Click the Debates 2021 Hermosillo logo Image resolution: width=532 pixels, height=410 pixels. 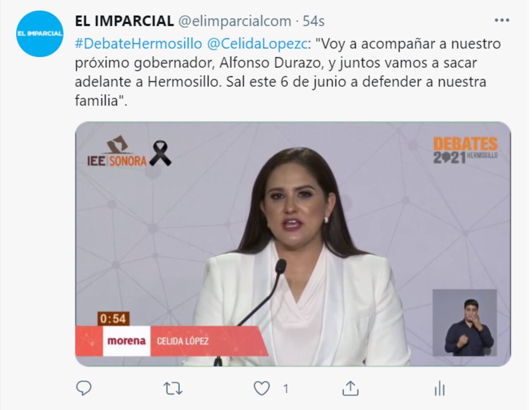[465, 150]
